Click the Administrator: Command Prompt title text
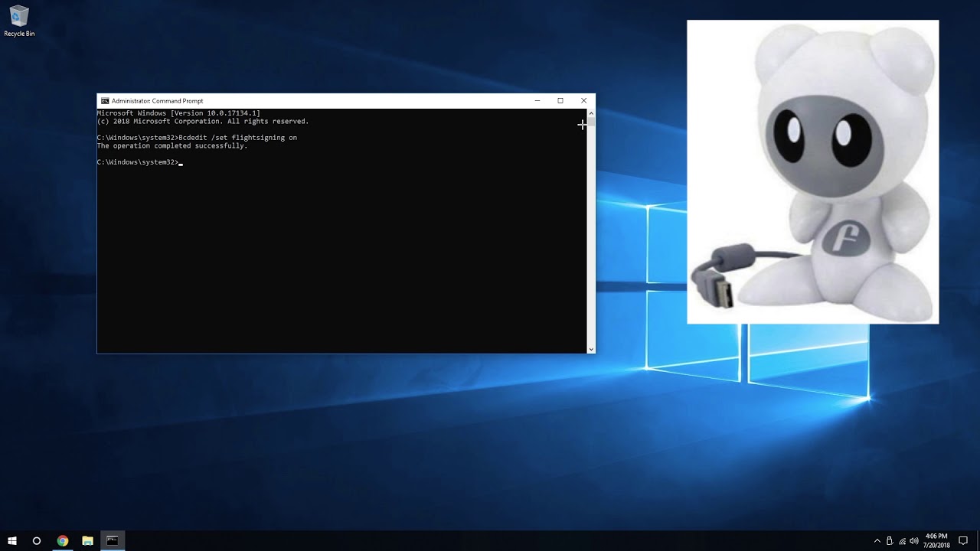The width and height of the screenshot is (980, 551). point(158,101)
